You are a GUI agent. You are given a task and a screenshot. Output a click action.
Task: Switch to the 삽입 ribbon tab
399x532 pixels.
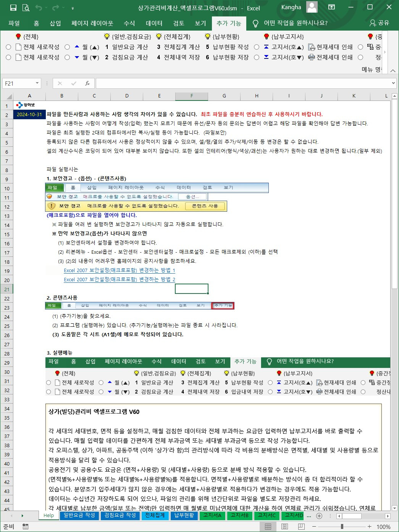55,23
